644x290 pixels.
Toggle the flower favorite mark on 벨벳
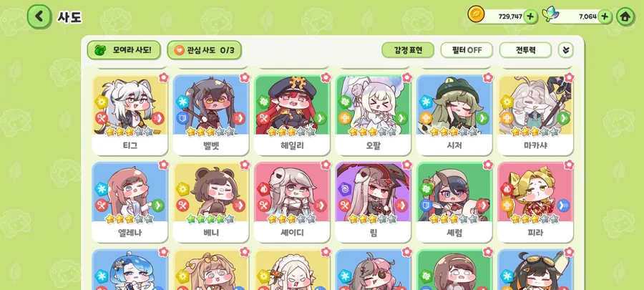tap(245, 77)
